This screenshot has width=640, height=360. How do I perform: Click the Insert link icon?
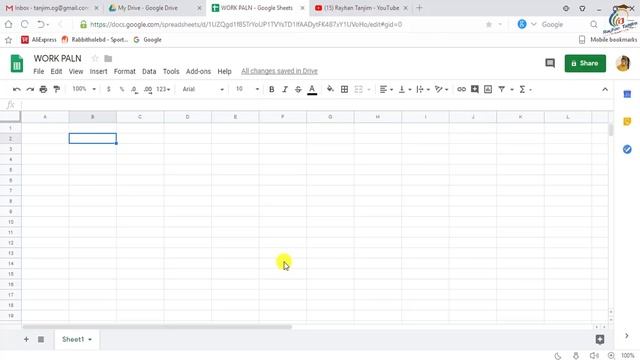click(461, 89)
